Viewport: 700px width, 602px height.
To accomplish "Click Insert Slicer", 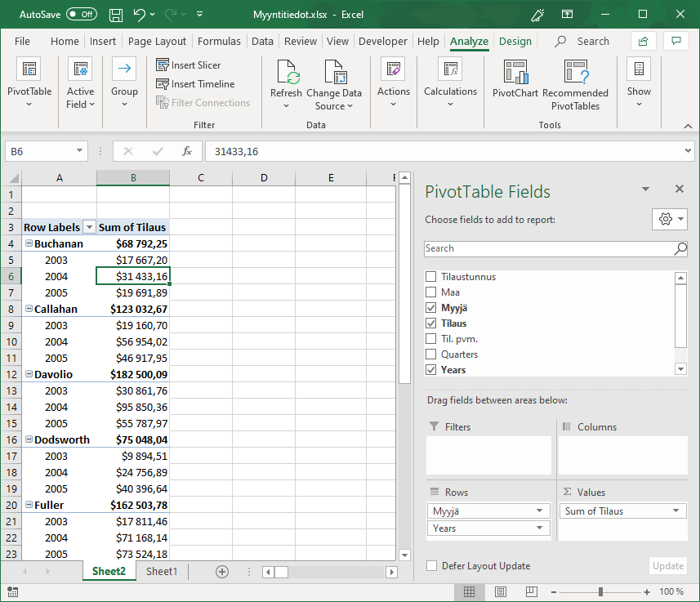I will click(189, 65).
